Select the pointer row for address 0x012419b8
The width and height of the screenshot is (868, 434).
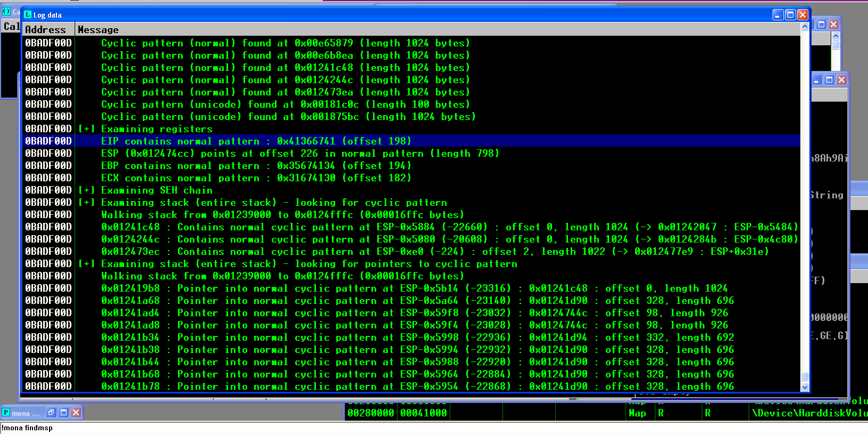coord(411,288)
